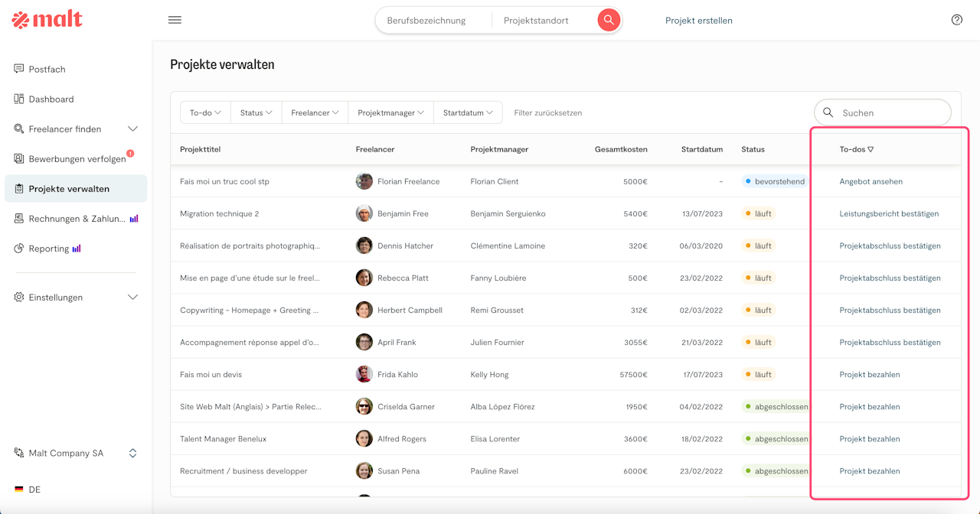Click the Dashboard sidebar icon
The width and height of the screenshot is (980, 514).
coord(19,99)
